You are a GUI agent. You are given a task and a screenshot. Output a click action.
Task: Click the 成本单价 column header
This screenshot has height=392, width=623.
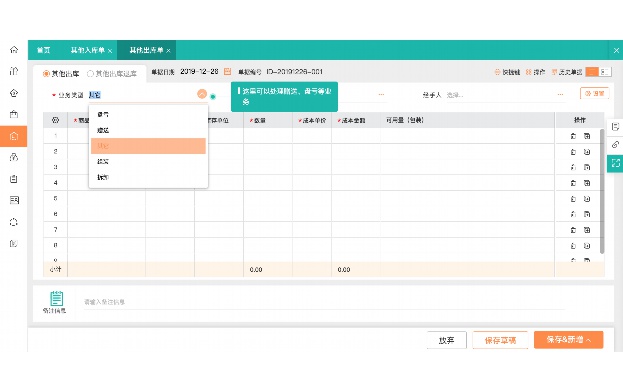click(312, 120)
